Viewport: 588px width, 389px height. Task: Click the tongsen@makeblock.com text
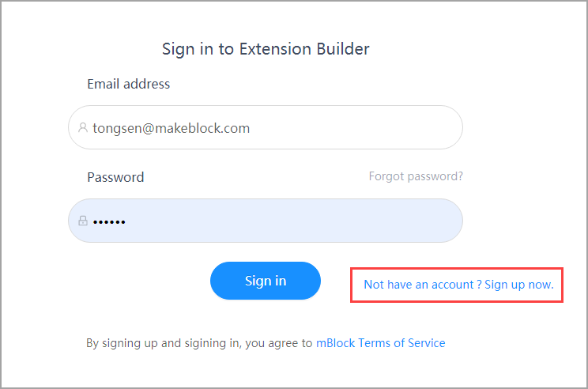pyautogui.click(x=171, y=127)
